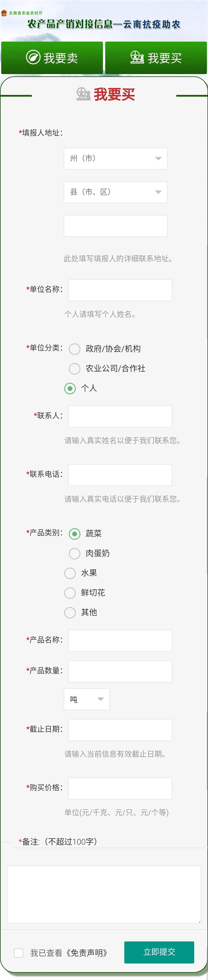Image resolution: width=208 pixels, height=980 pixels.
Task: Expand the 县（市、区） dropdown
Action: pyautogui.click(x=115, y=192)
